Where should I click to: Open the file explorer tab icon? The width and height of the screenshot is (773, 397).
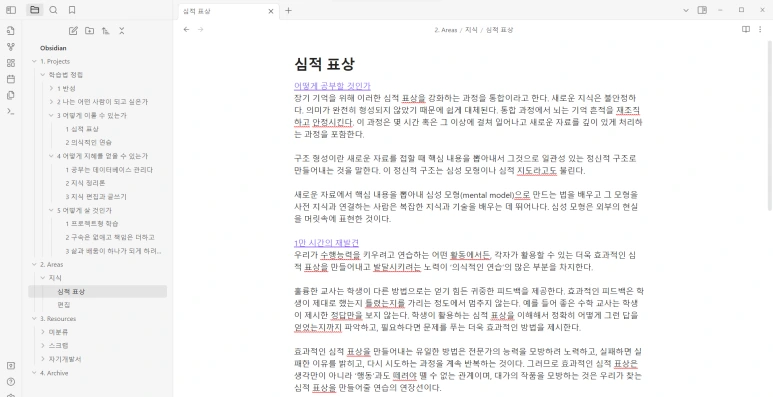tap(34, 10)
